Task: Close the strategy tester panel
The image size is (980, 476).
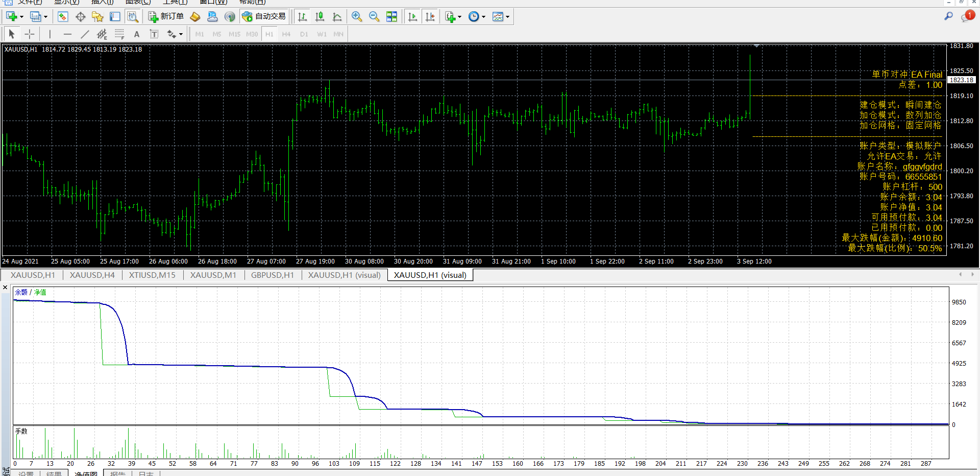Action: 5,288
